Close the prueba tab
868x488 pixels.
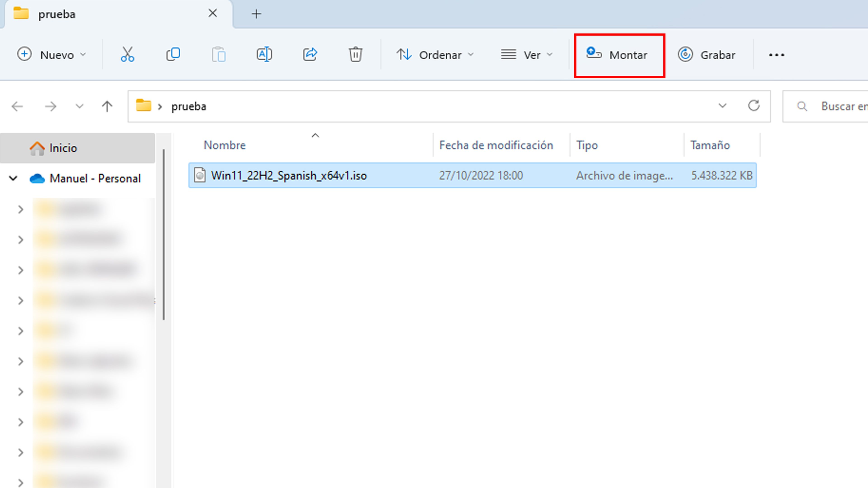click(213, 14)
